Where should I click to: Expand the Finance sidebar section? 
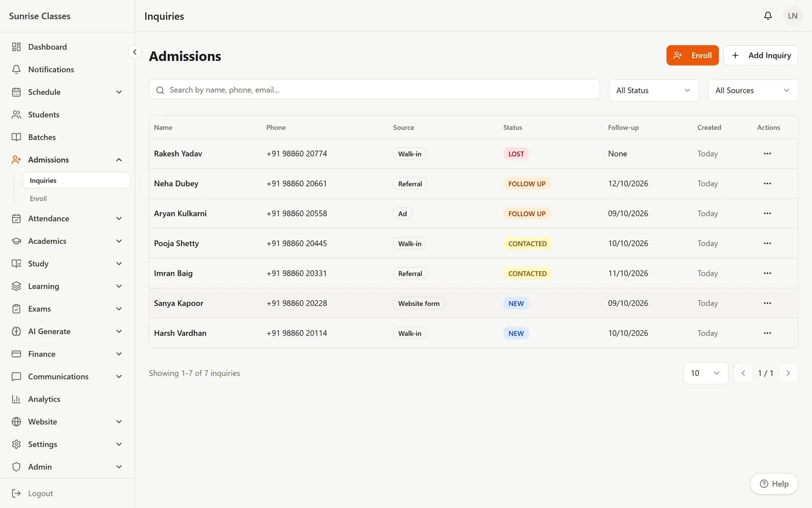(67, 354)
